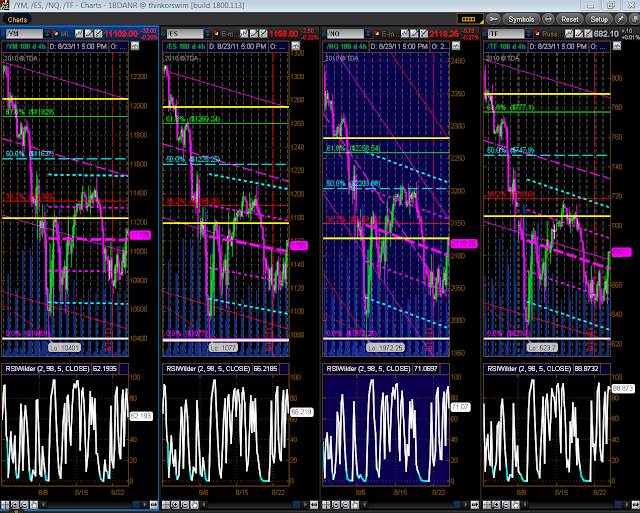Click the Reset button
Screen dimensions: 640x513
click(x=569, y=19)
